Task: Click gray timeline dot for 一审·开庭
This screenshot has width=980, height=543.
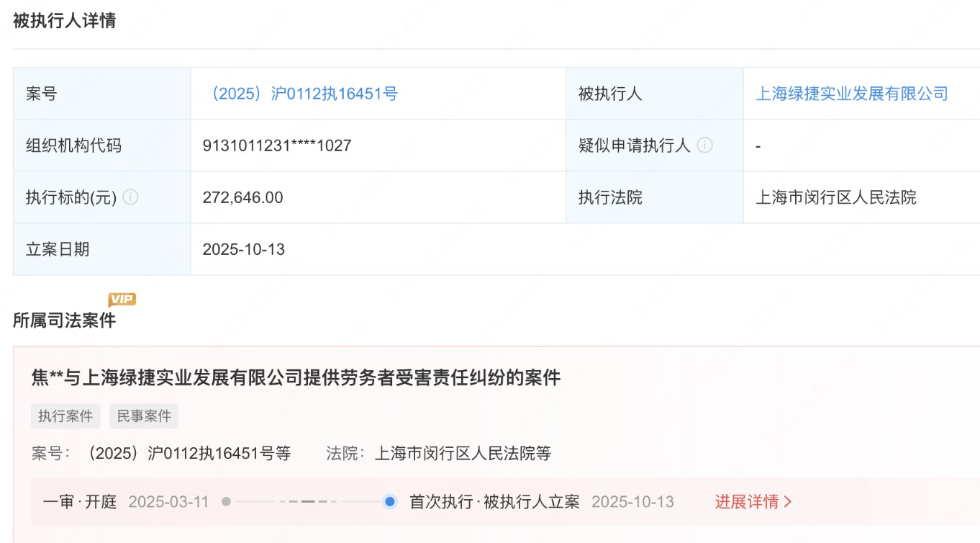Action: 226,502
